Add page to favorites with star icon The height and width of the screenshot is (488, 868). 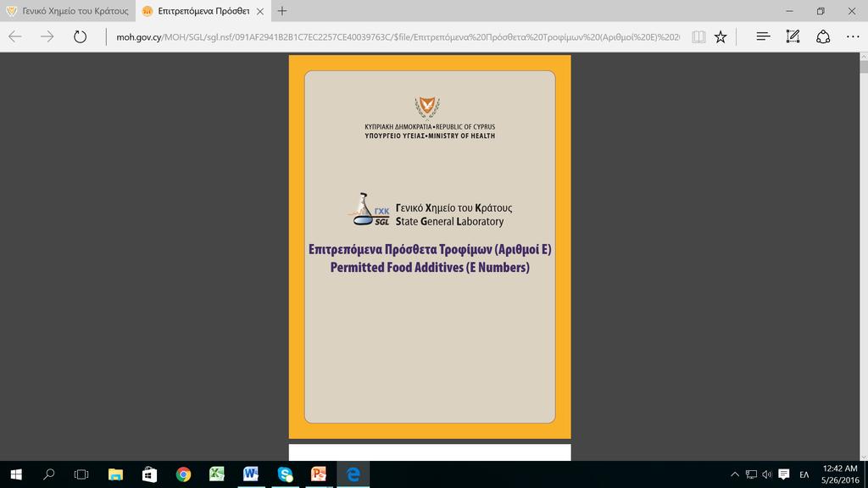pos(721,37)
